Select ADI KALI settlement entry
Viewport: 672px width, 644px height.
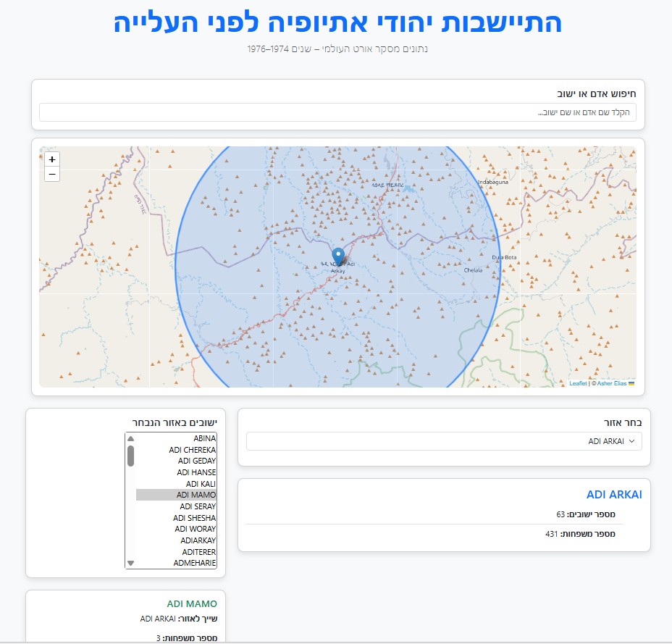click(176, 484)
